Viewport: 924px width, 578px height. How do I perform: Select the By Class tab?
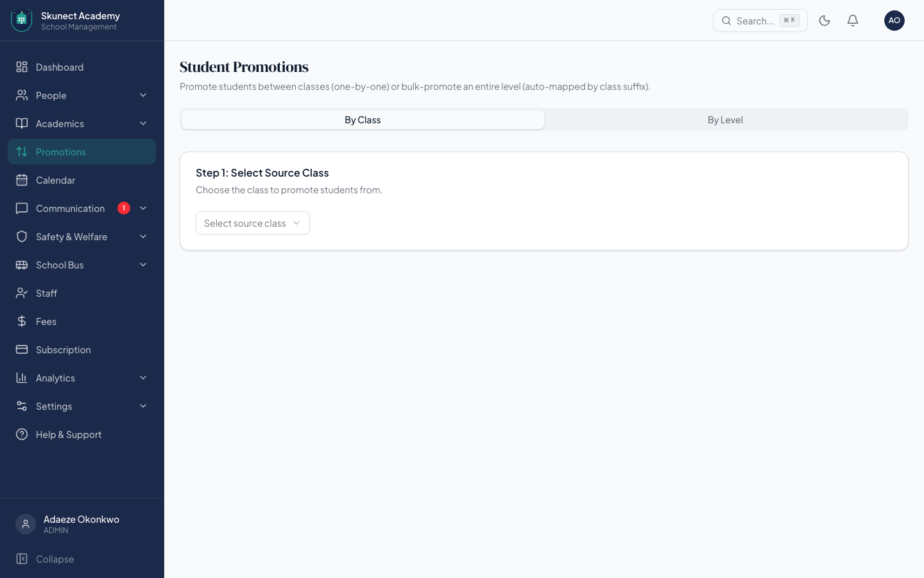(x=363, y=119)
